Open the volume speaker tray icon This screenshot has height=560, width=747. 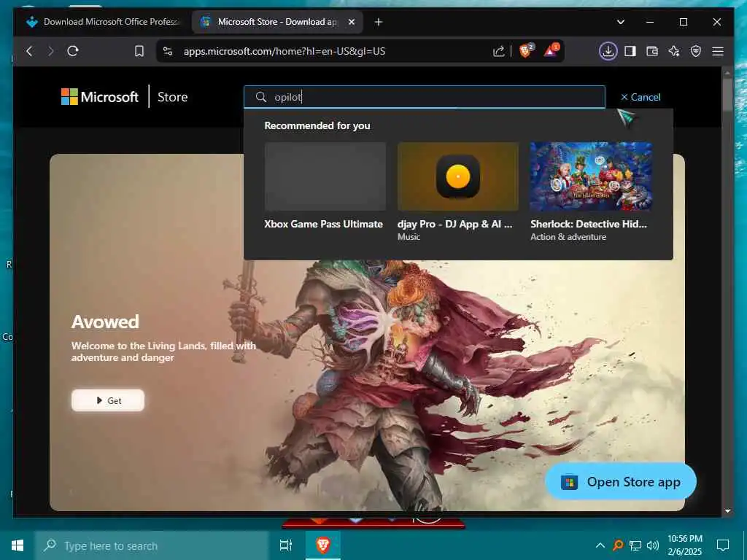[x=653, y=545]
